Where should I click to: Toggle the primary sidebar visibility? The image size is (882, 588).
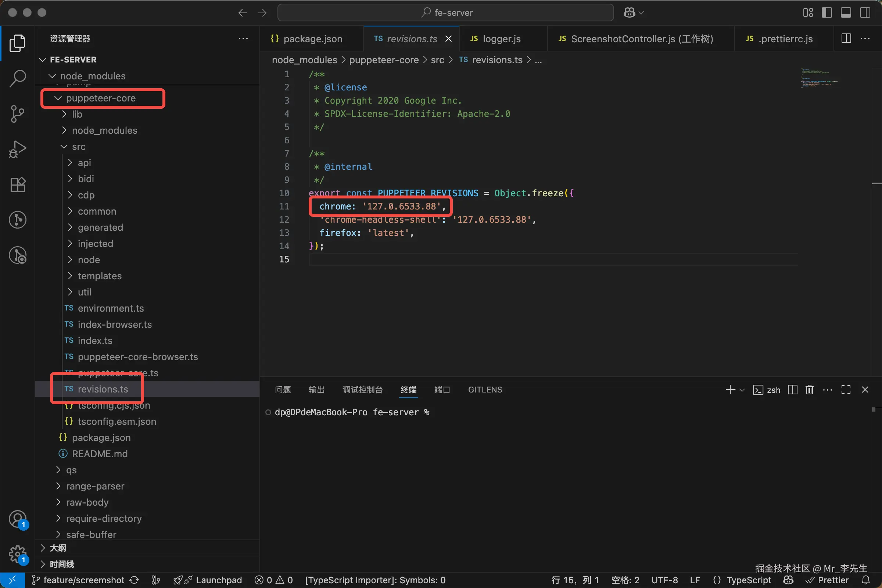coord(827,13)
